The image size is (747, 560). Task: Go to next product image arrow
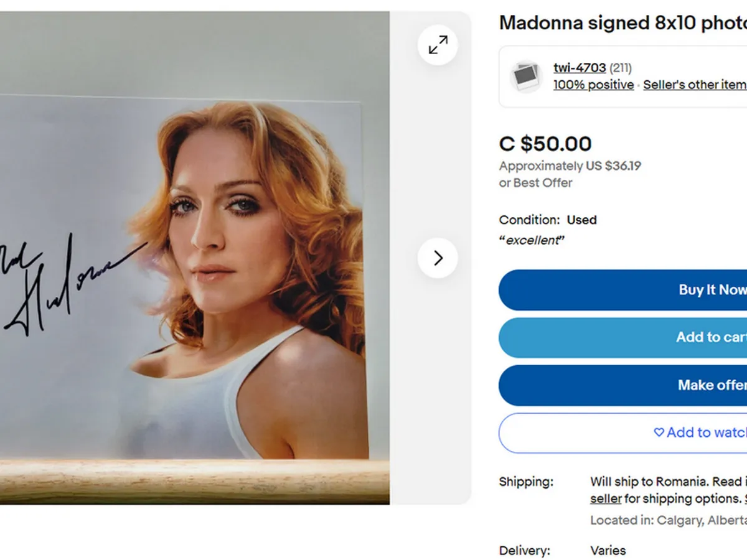(x=438, y=258)
